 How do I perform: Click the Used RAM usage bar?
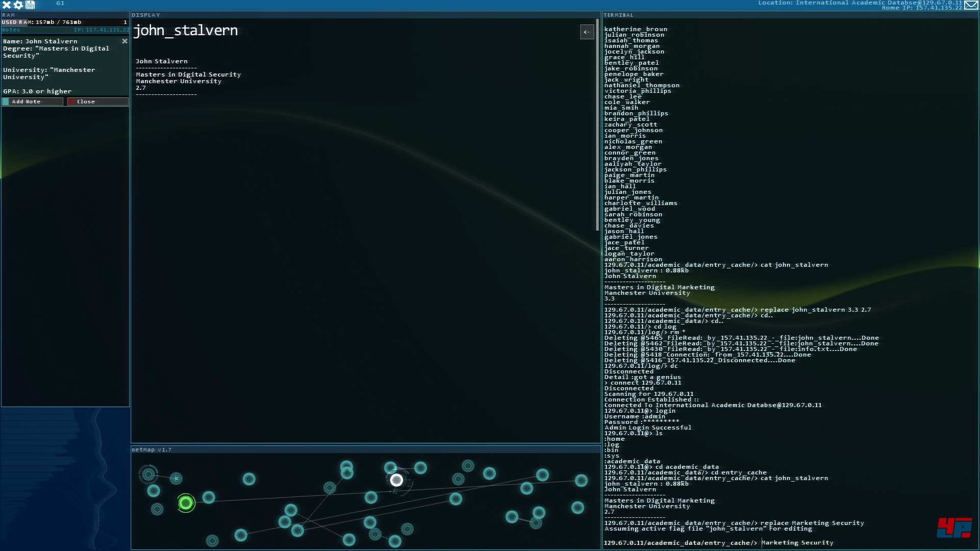pos(65,22)
